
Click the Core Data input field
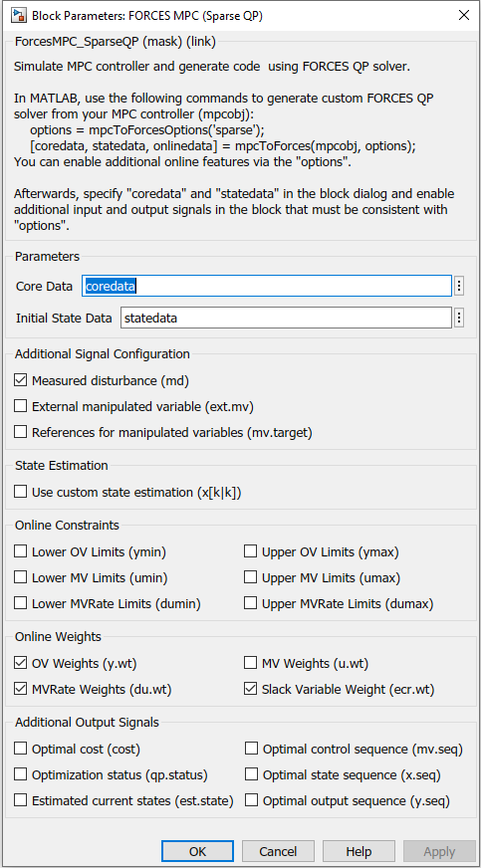[267, 287]
